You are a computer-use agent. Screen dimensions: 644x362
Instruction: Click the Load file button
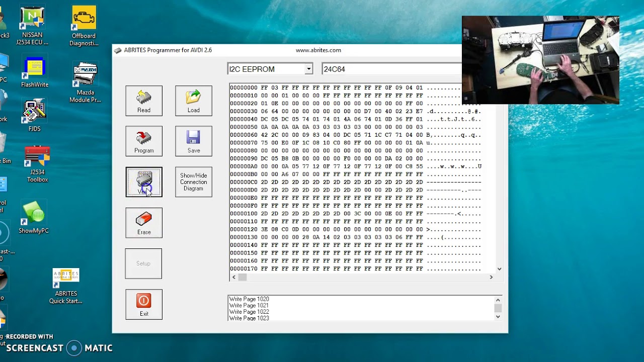194,101
